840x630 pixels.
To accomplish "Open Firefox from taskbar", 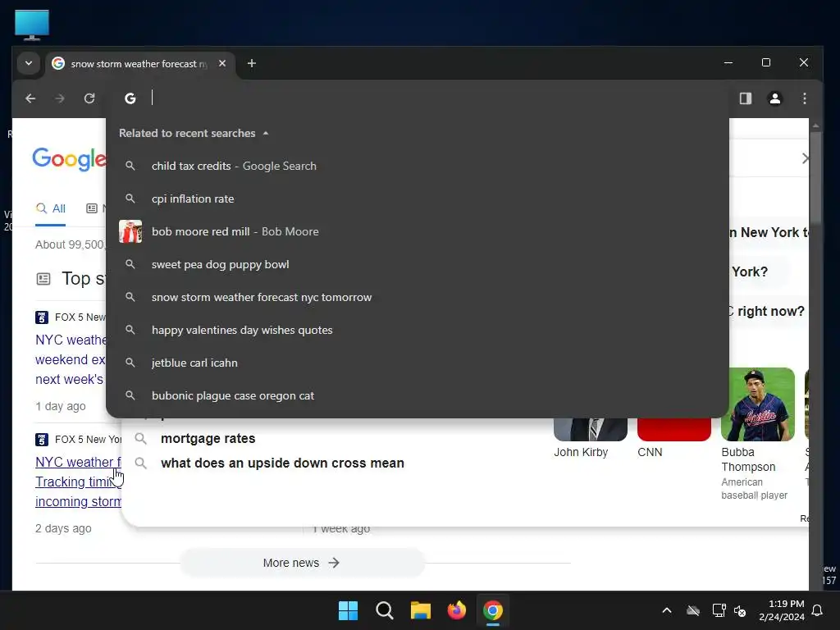I will (x=456, y=610).
